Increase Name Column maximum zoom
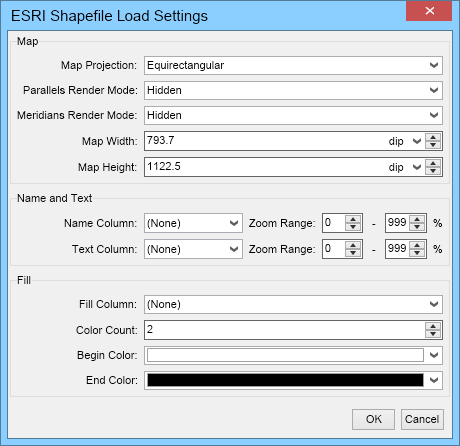This screenshot has height=446, width=460. coord(417,219)
